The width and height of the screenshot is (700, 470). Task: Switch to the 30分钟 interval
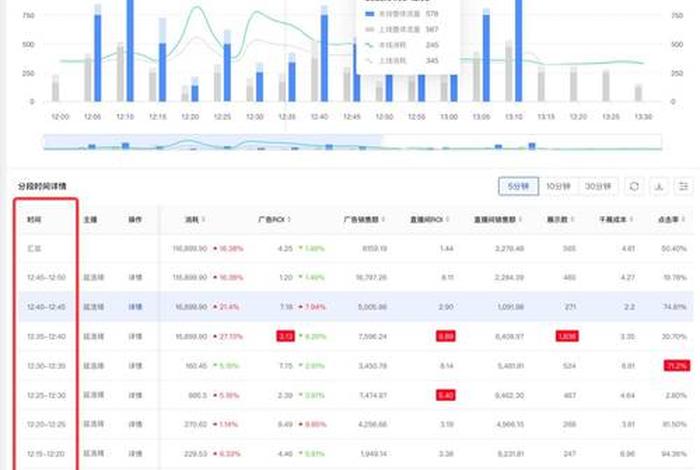(598, 186)
